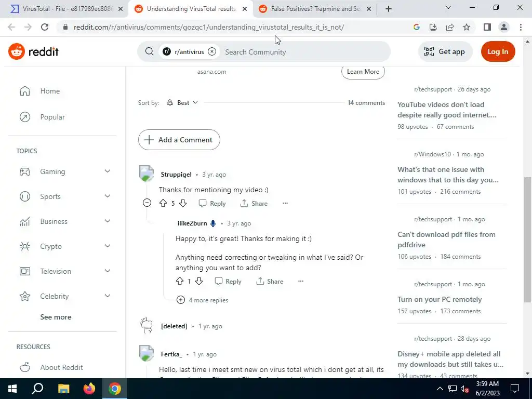Click Add a Comment button

[179, 140]
